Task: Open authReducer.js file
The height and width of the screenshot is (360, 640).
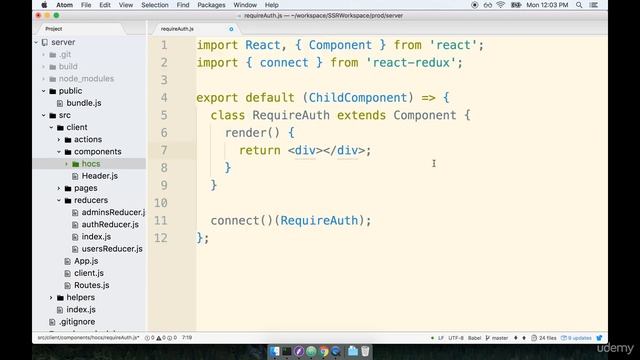Action: tap(110, 224)
